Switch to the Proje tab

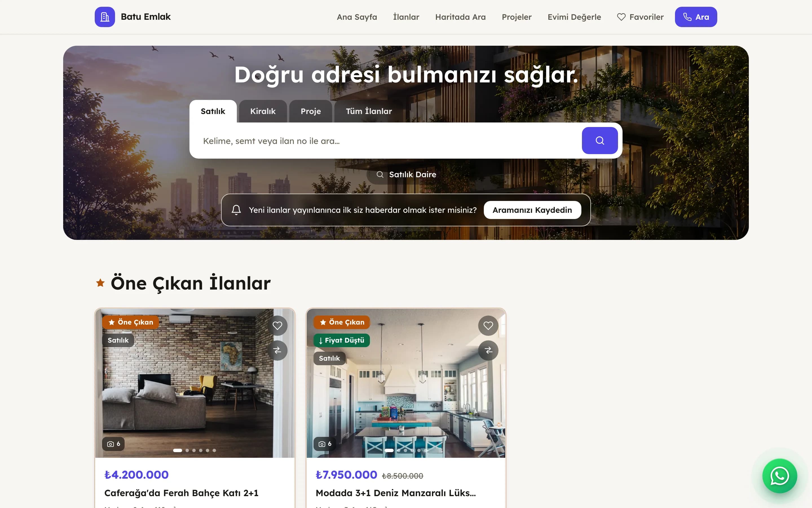(311, 111)
